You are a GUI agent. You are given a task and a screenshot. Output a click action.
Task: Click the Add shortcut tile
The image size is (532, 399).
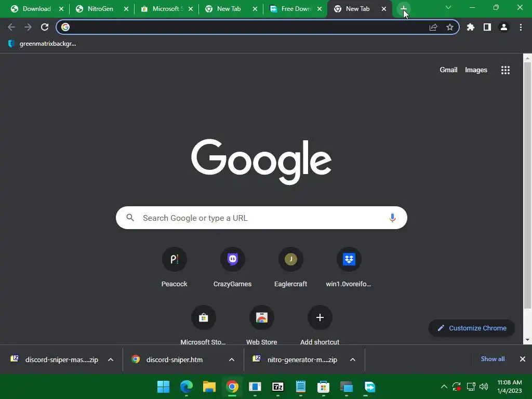(x=320, y=325)
